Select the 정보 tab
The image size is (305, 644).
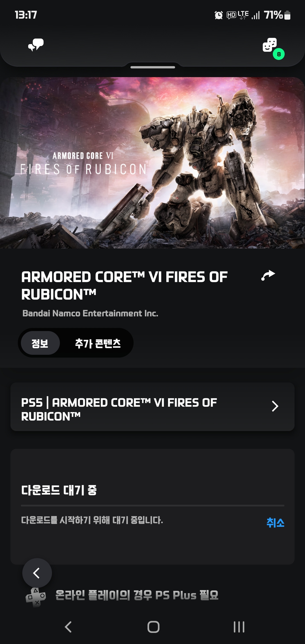(40, 343)
